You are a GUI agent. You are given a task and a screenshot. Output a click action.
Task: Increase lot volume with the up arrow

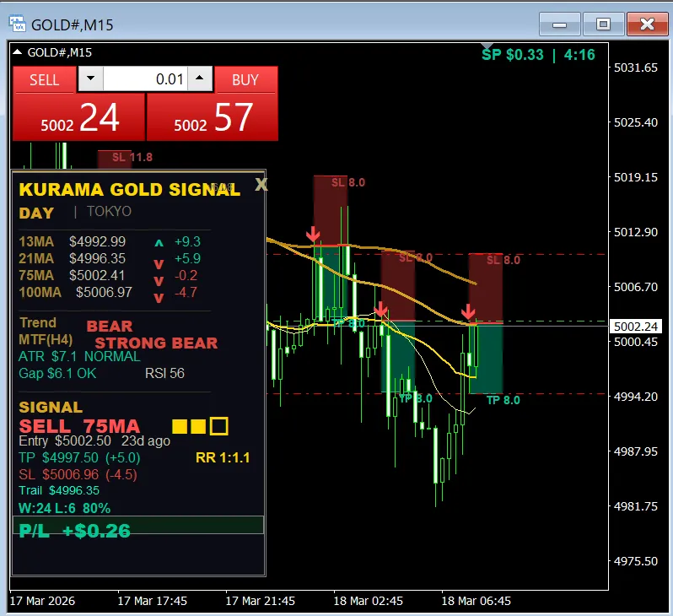tap(200, 78)
